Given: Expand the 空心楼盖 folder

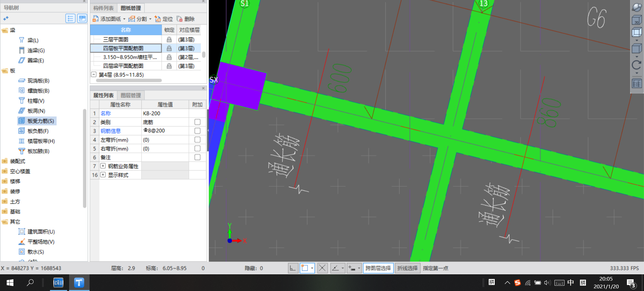Looking at the screenshot, I should pyautogui.click(x=5, y=172).
